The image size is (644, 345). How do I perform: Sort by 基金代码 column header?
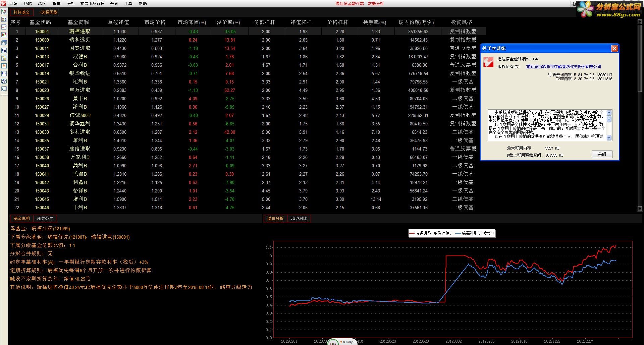pos(40,22)
